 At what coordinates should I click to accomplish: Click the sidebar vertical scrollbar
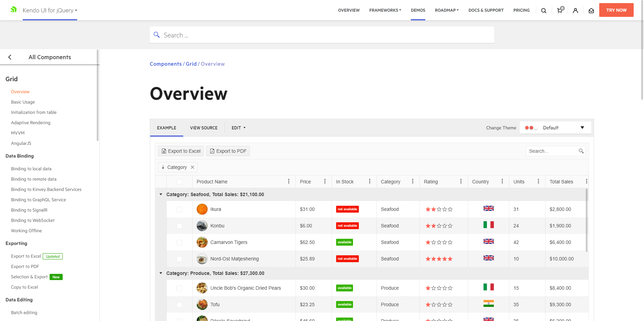(98, 96)
